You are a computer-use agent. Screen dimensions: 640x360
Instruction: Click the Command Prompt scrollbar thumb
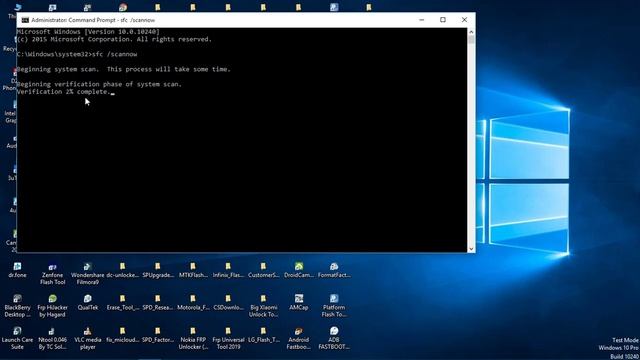click(471, 40)
